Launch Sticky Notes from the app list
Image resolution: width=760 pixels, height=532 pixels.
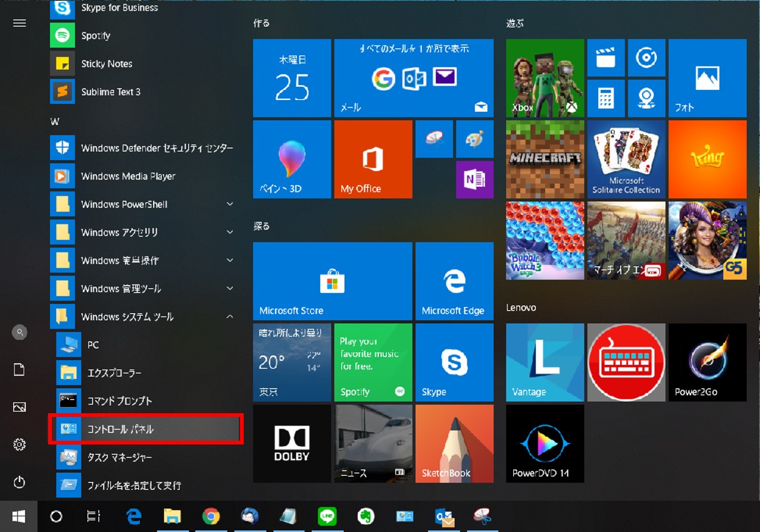point(144,64)
